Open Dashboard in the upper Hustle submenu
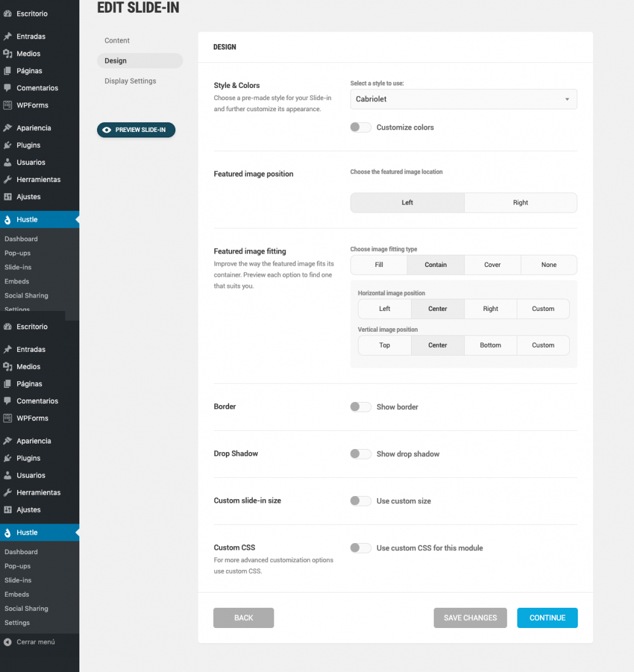 [21, 239]
